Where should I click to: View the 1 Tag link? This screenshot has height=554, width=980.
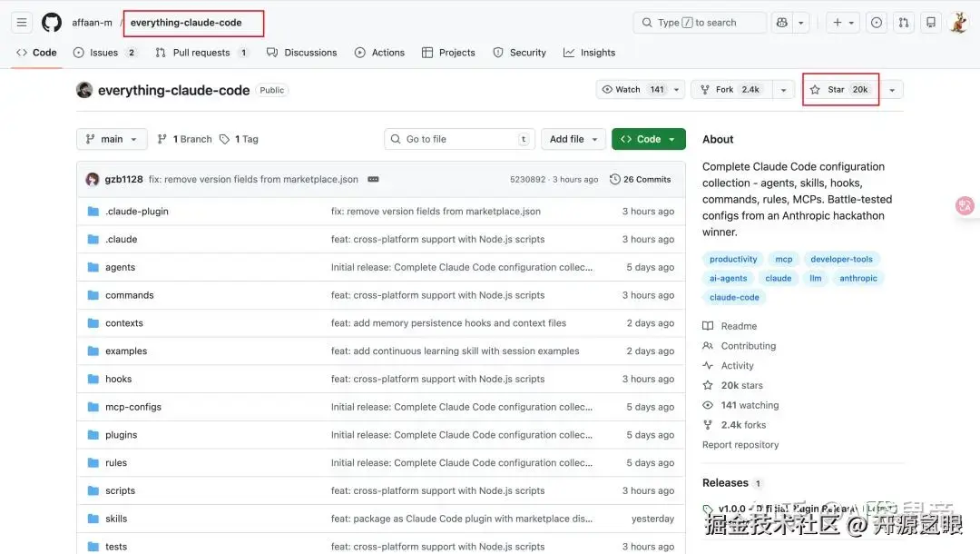239,139
